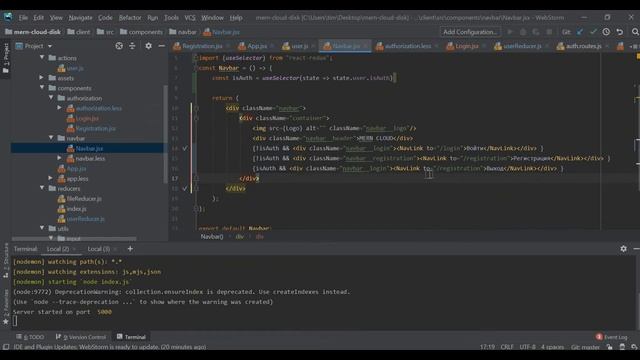Open the Event Log notification

[611, 337]
